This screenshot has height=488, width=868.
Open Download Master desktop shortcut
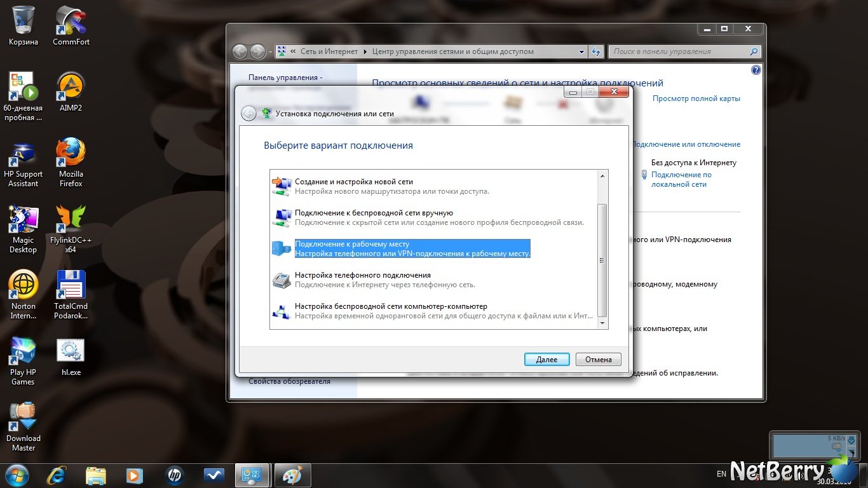tap(24, 426)
